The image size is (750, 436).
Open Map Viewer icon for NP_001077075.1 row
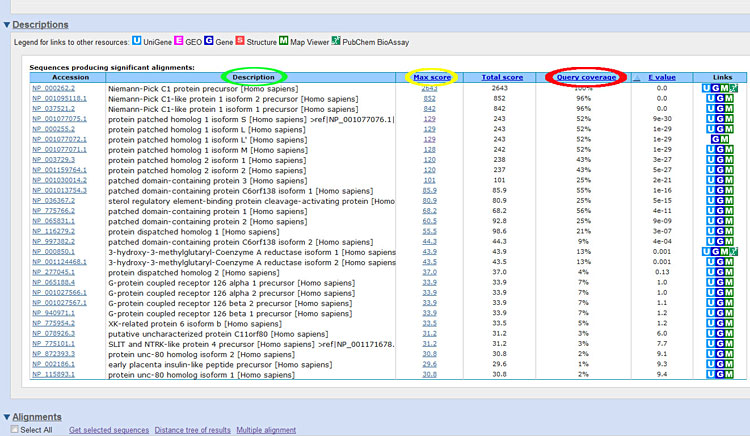729,119
